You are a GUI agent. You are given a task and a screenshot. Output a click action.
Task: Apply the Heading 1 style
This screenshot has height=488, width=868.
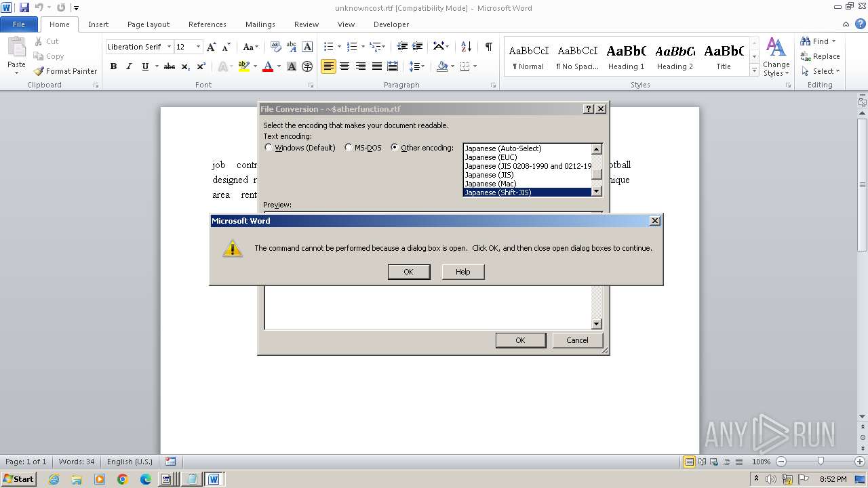627,56
